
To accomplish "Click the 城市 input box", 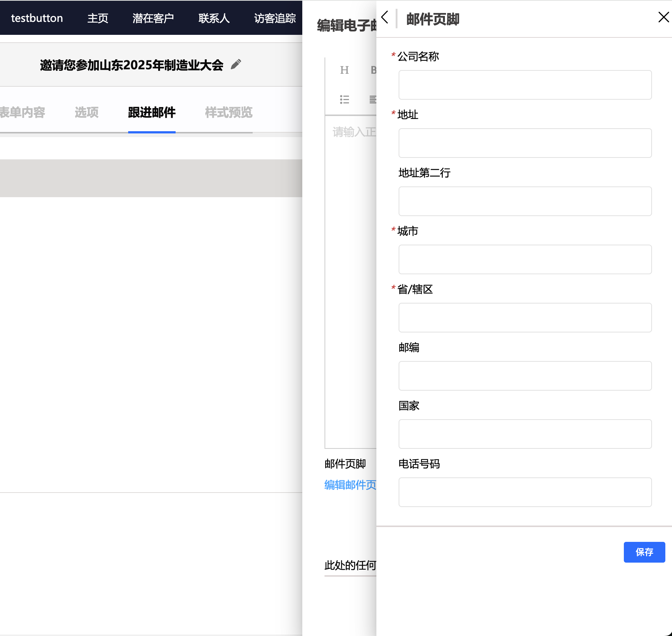I will coord(525,259).
